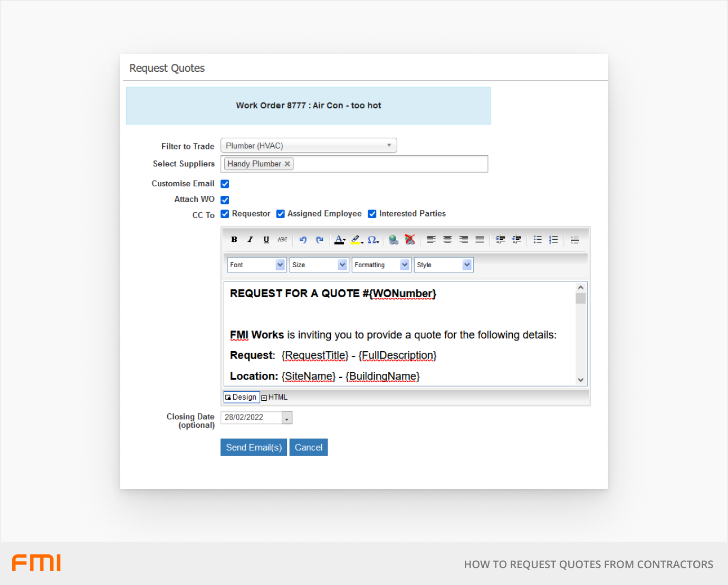The image size is (728, 585).
Task: Open the text highlight color picker
Action: coord(357,240)
